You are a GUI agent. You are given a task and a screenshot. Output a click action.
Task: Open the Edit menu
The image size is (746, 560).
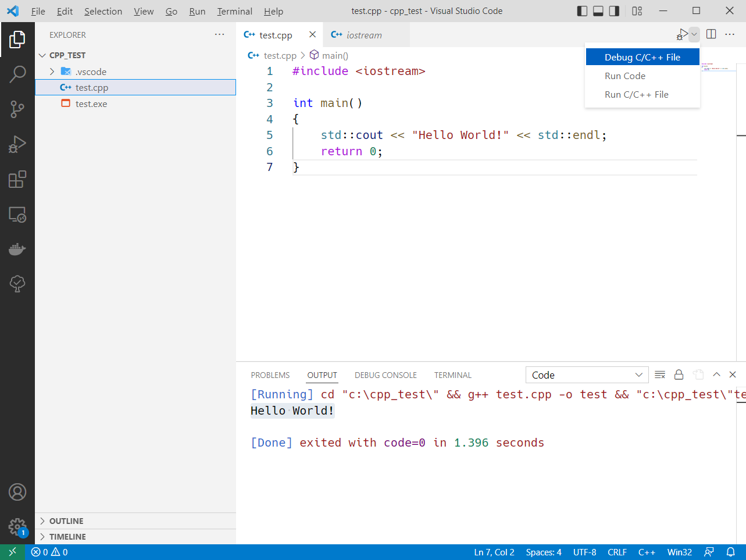65,11
